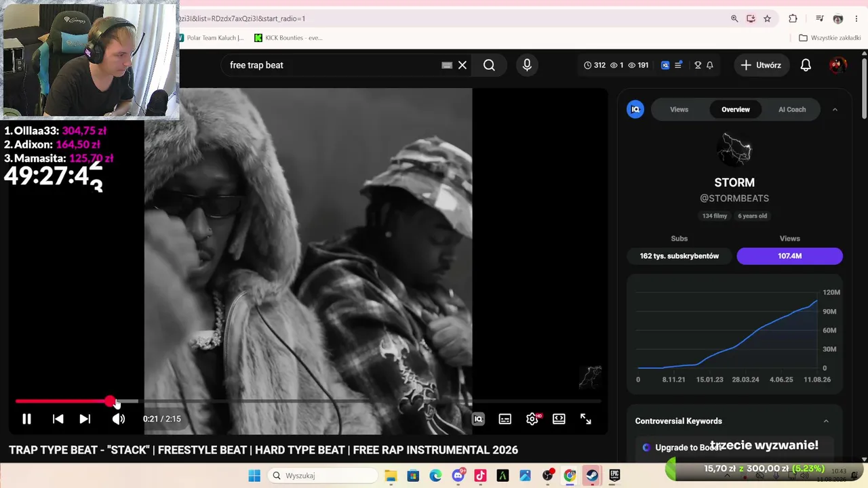Screen dimensions: 868x488
Task: Pause the video playback
Action: coord(26,419)
